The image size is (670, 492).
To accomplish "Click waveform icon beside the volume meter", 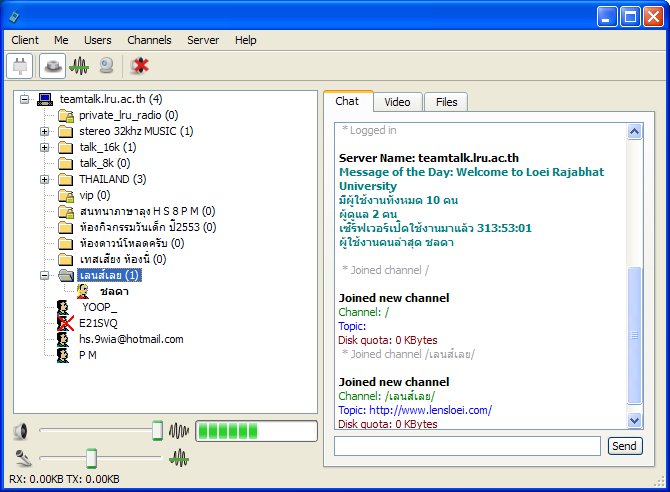I will point(179,431).
